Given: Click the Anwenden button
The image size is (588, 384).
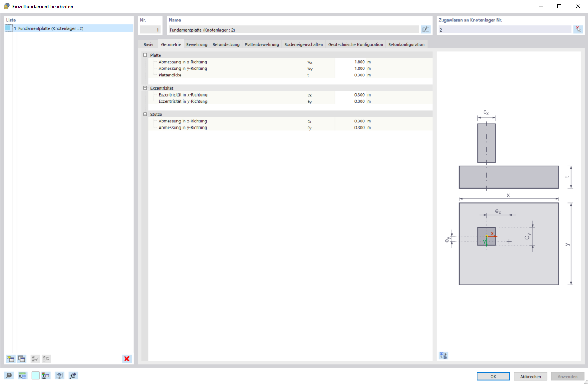Looking at the screenshot, I should click(567, 376).
